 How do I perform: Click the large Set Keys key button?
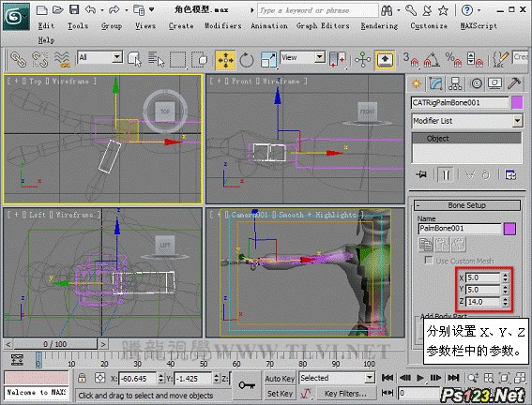[247, 385]
